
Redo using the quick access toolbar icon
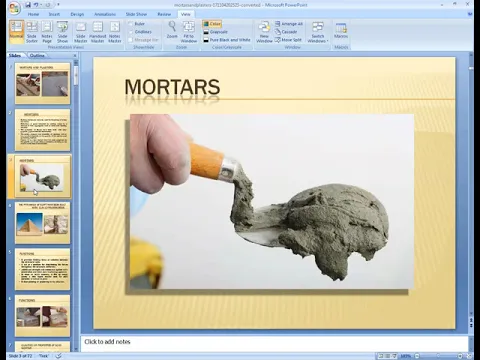(x=48, y=5)
